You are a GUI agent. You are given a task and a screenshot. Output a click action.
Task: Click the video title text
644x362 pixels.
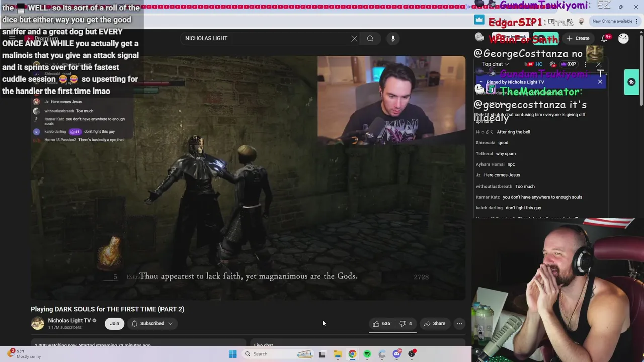pos(107,309)
